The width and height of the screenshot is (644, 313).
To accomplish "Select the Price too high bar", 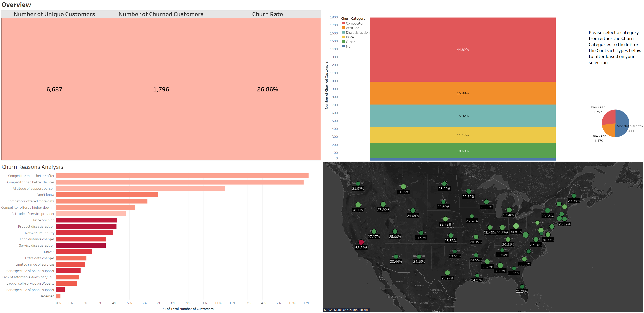I will pos(86,220).
